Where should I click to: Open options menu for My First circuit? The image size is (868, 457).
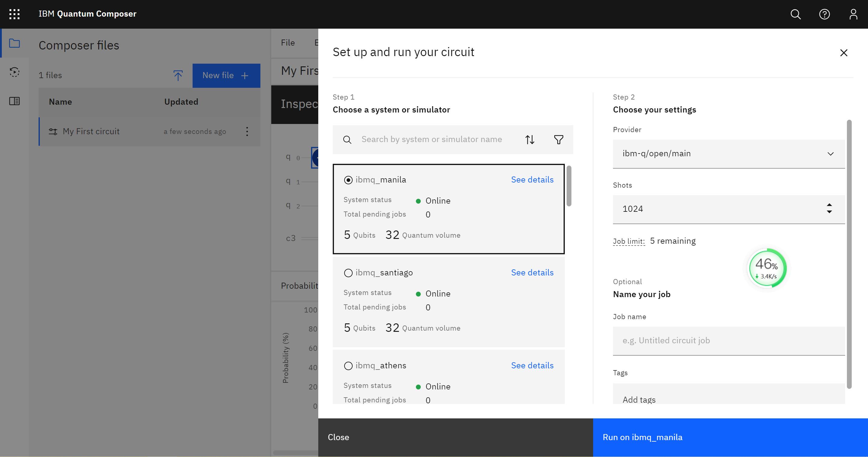247,132
